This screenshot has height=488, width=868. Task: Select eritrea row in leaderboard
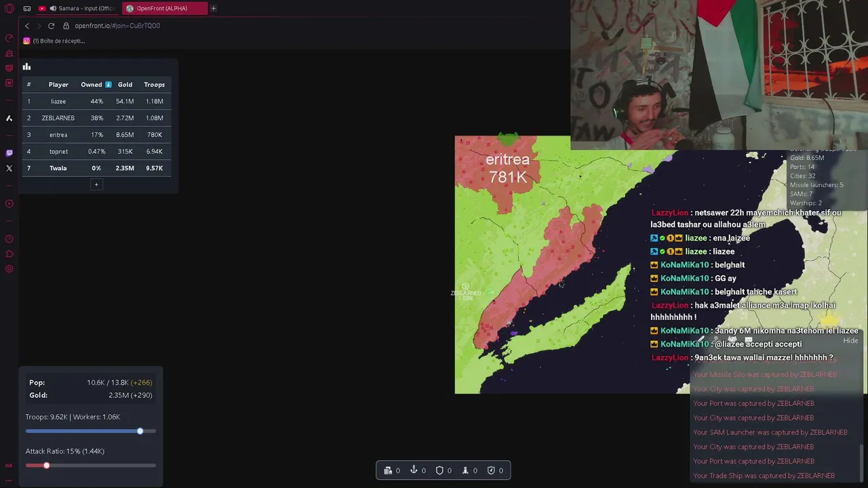96,134
